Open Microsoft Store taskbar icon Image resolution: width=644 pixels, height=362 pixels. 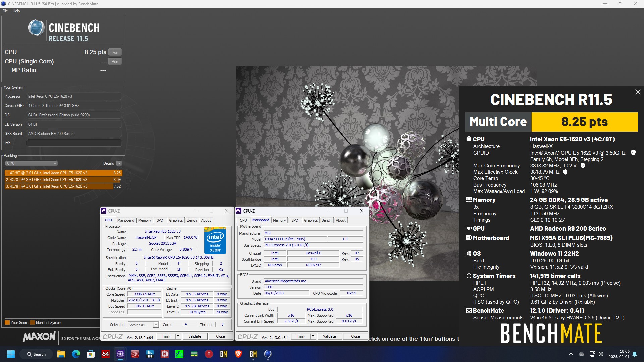(91, 354)
